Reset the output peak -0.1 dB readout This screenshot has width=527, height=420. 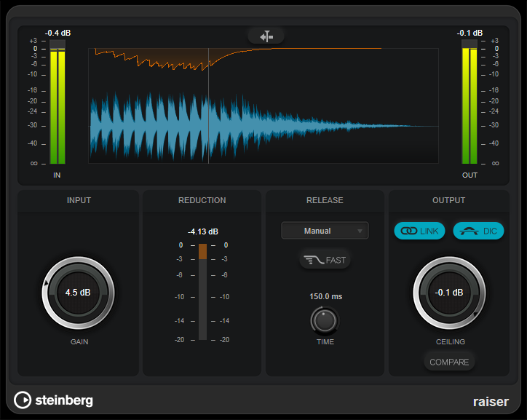coord(469,33)
